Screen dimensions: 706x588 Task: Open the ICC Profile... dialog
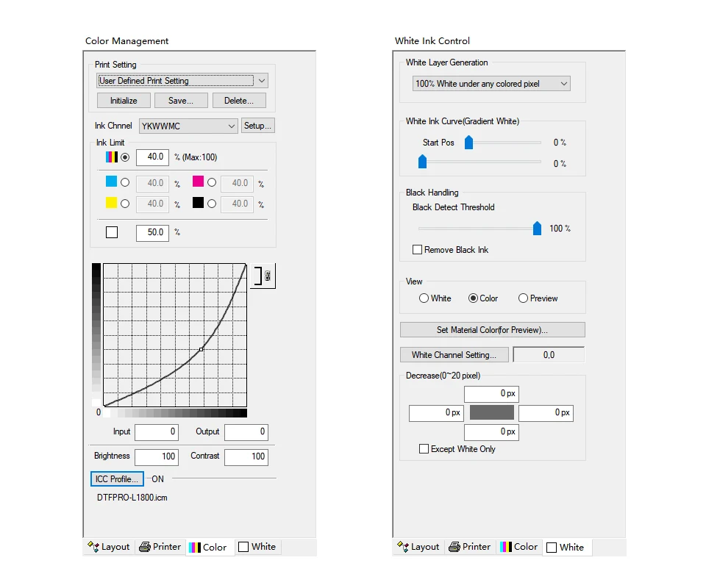point(117,479)
